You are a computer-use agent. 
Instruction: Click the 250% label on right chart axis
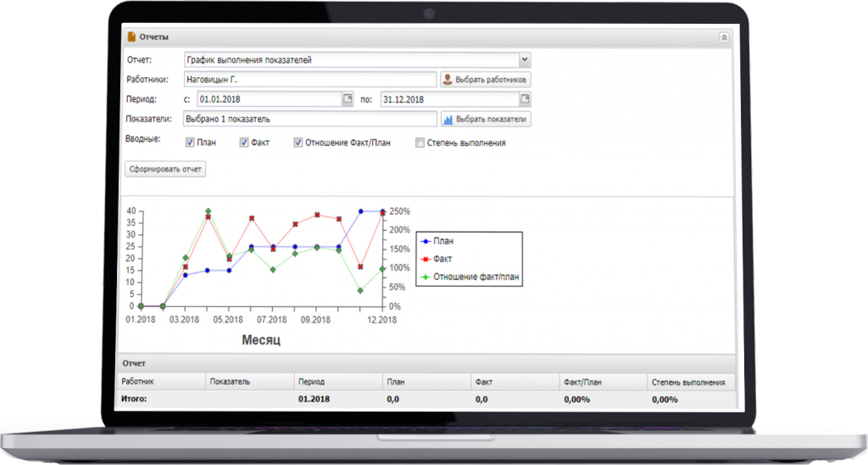(400, 211)
